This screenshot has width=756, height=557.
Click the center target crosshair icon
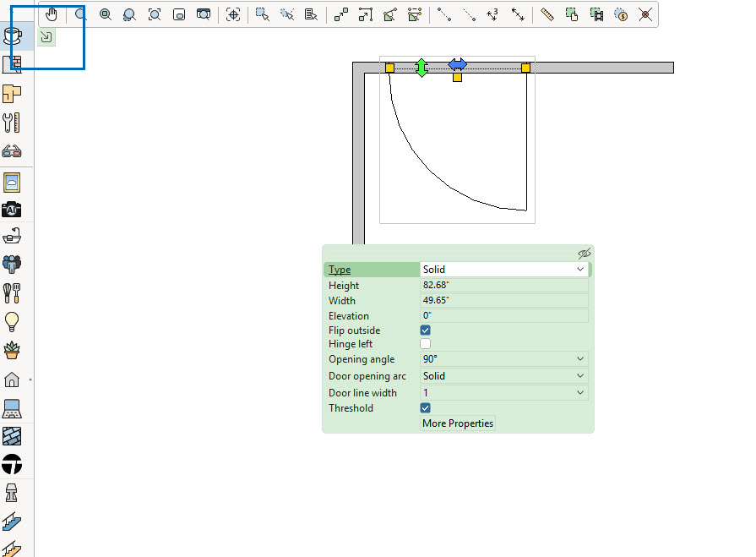(233, 14)
